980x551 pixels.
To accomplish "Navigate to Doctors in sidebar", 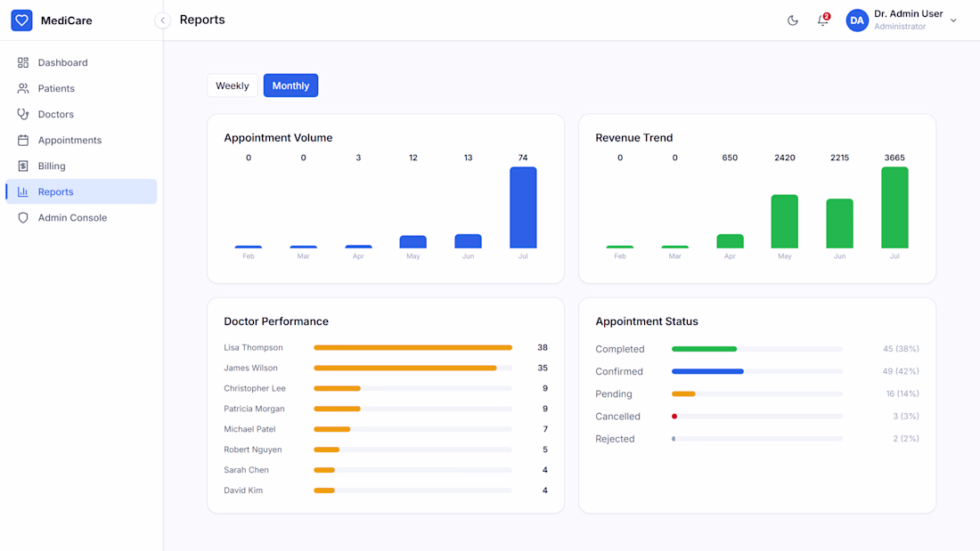I will tap(81, 114).
